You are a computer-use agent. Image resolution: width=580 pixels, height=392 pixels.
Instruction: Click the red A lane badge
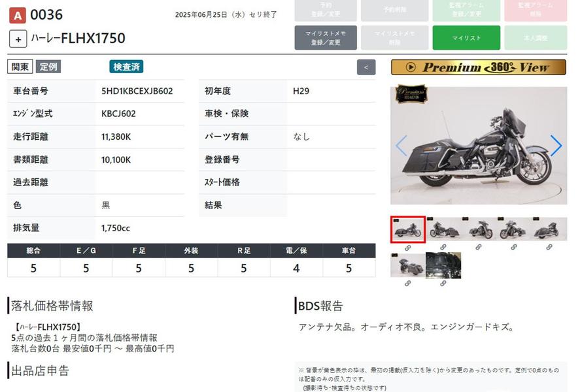tap(17, 15)
